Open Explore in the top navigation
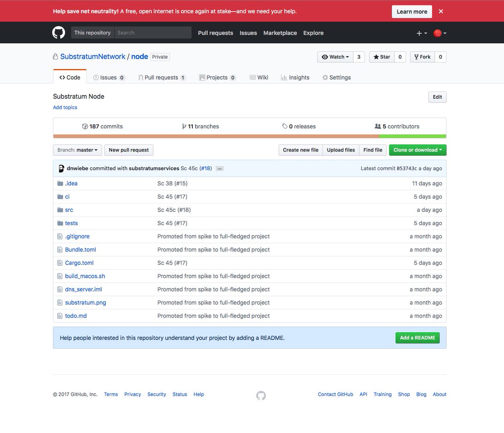The height and width of the screenshot is (433, 504). click(x=313, y=33)
